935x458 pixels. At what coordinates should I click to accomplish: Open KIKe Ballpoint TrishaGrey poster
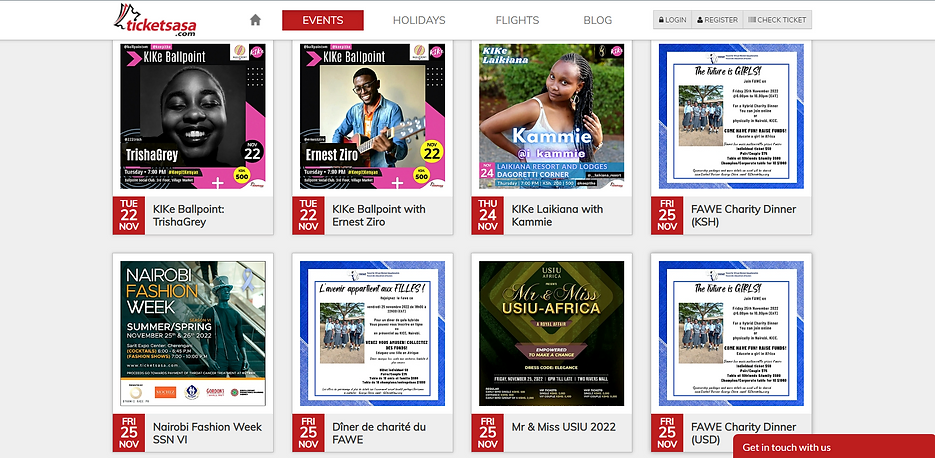coord(192,116)
